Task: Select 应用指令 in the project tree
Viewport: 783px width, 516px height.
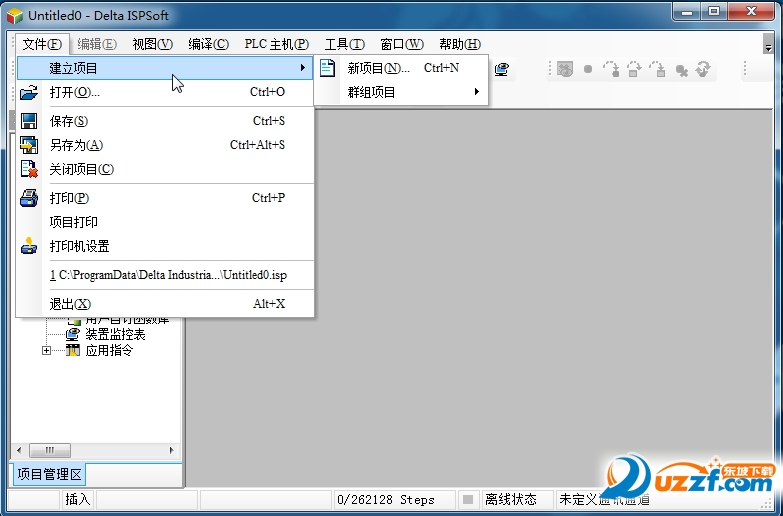Action: (x=109, y=351)
